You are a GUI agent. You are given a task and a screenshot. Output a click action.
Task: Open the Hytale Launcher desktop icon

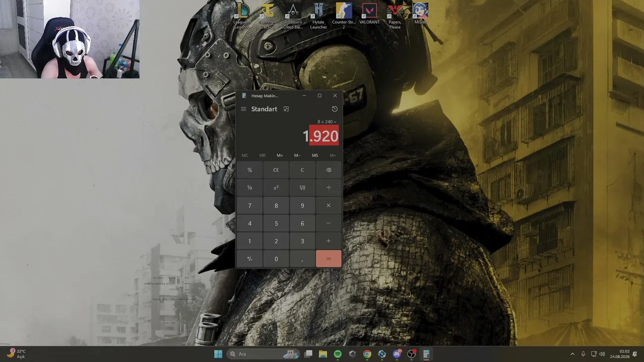coord(318,15)
